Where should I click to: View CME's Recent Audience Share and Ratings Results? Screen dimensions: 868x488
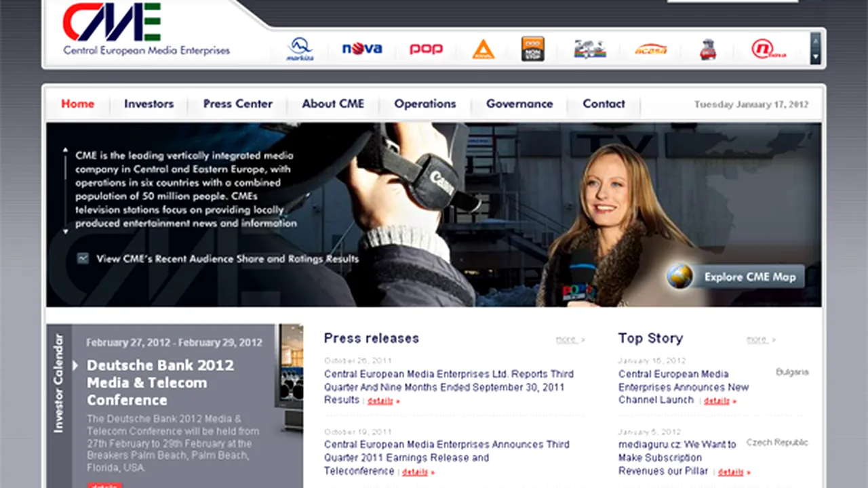228,259
